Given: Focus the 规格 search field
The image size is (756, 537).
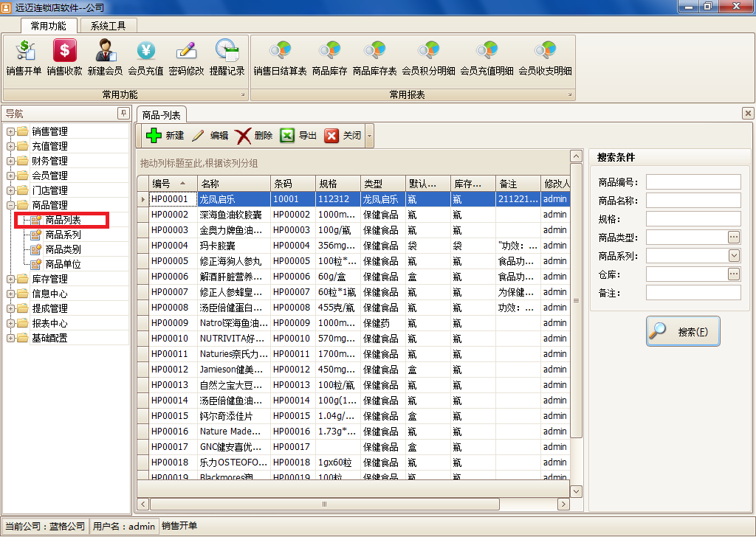Looking at the screenshot, I should (693, 218).
